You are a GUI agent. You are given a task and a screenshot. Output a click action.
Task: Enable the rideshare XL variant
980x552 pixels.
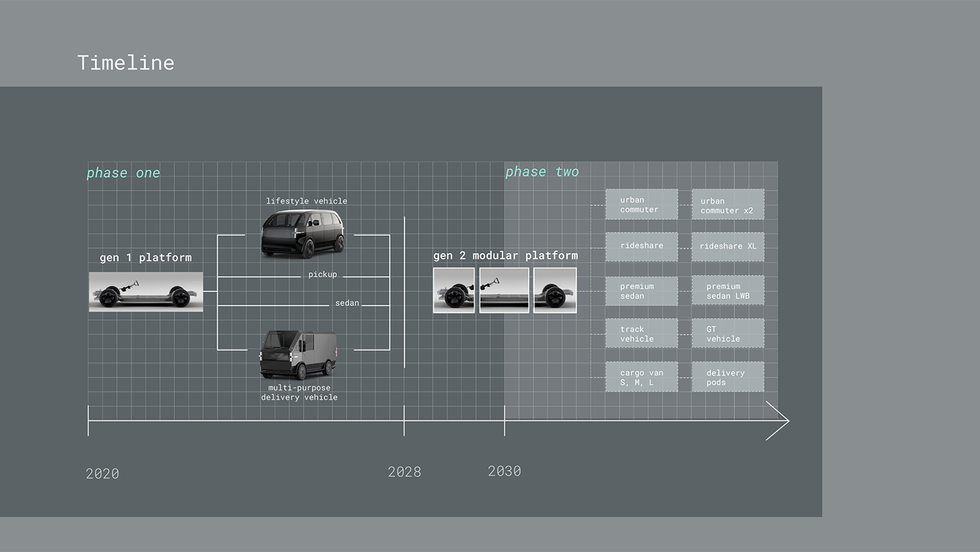[727, 246]
